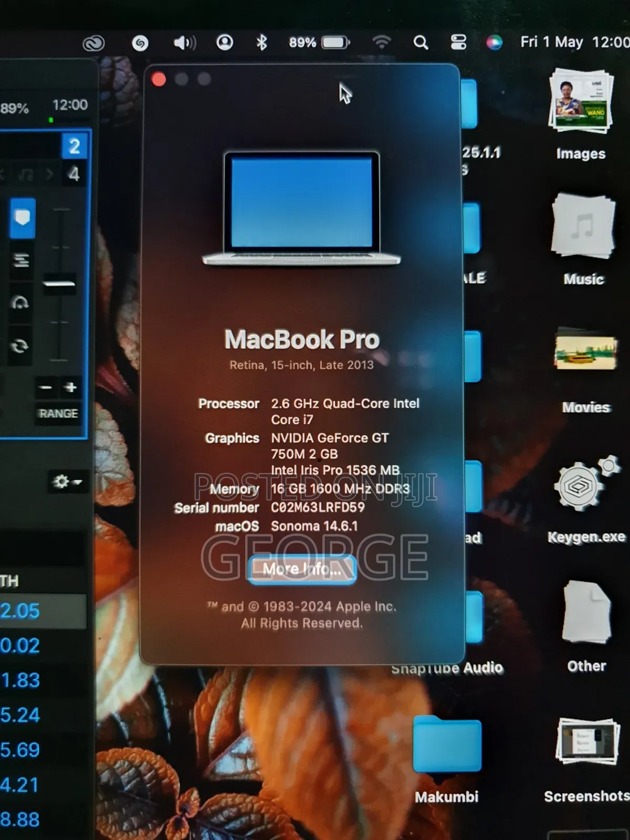Select the 1.83 row in list

point(43,680)
